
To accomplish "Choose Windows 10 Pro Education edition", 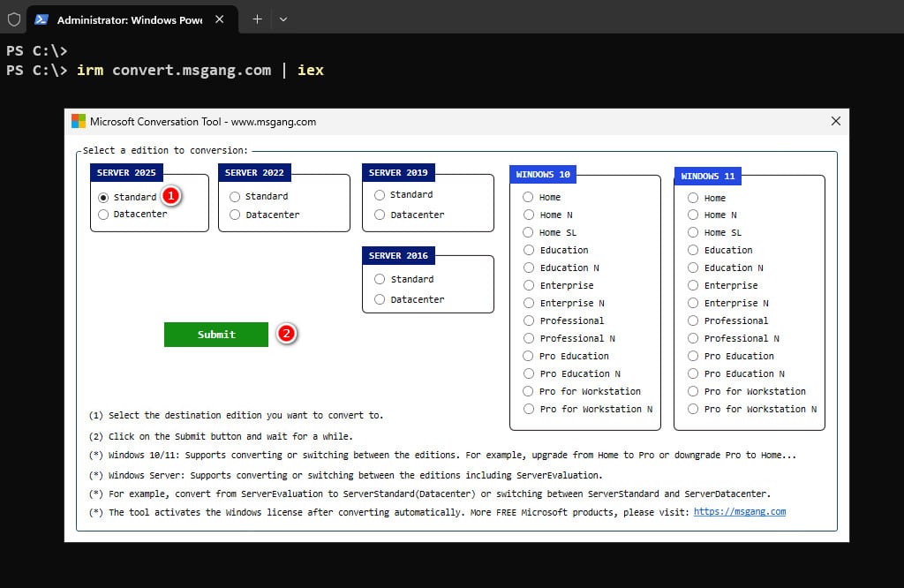I will point(528,356).
